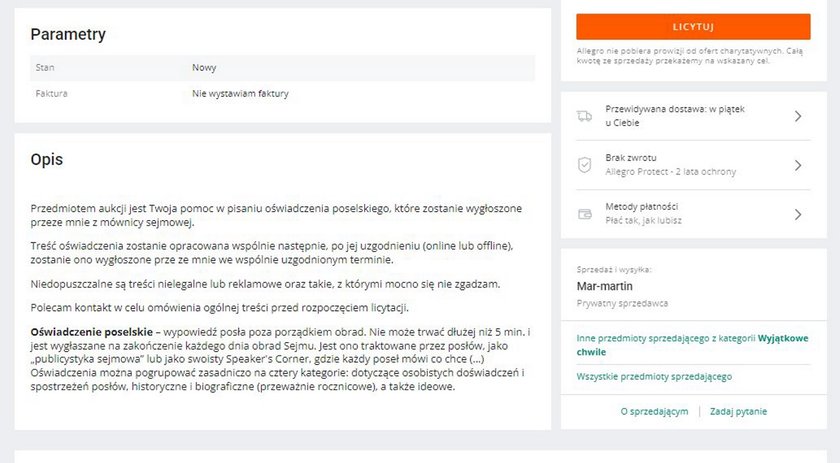This screenshot has height=463, width=840.
Task: Select the Faktura parameter row
Action: pyautogui.click(x=282, y=93)
